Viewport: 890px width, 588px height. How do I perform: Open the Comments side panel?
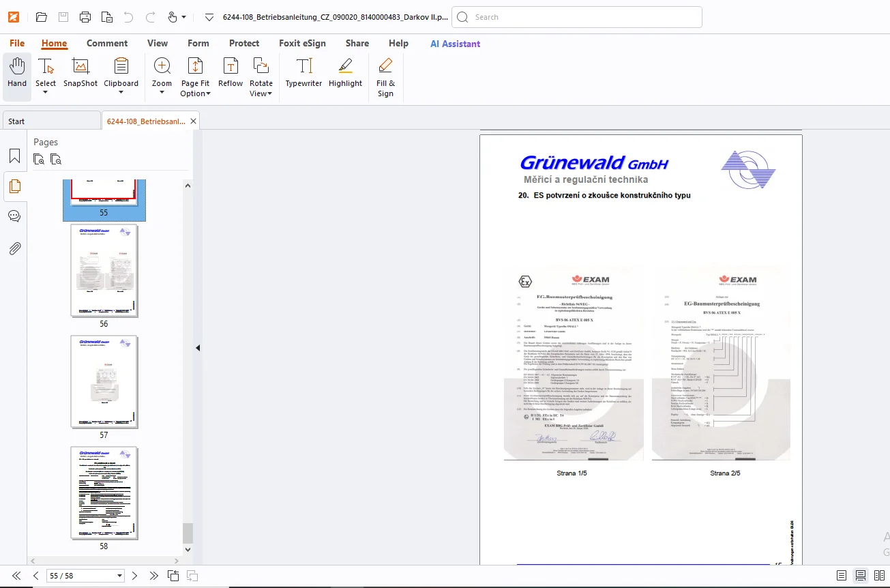14,216
